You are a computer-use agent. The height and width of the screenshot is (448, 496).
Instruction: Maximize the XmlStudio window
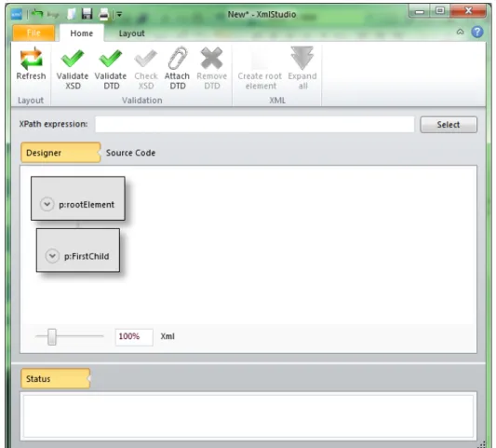pos(439,11)
